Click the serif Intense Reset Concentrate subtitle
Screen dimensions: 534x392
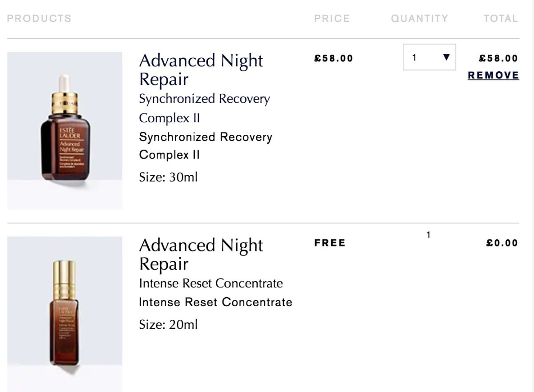(x=210, y=283)
